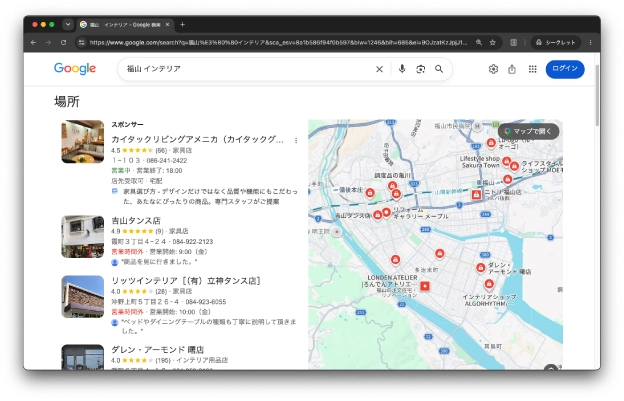Click the review quote "商品を見に行きました。"
This screenshot has width=624, height=401.
(159, 262)
